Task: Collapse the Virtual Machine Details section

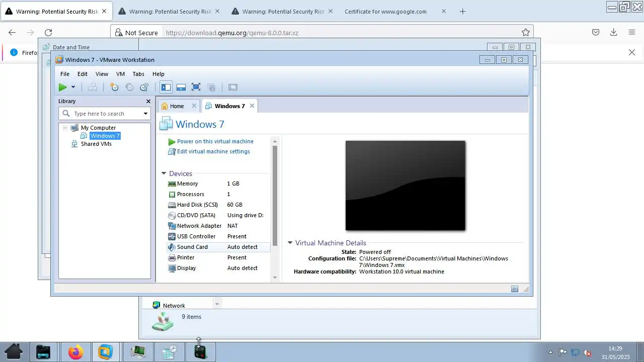Action: point(290,243)
